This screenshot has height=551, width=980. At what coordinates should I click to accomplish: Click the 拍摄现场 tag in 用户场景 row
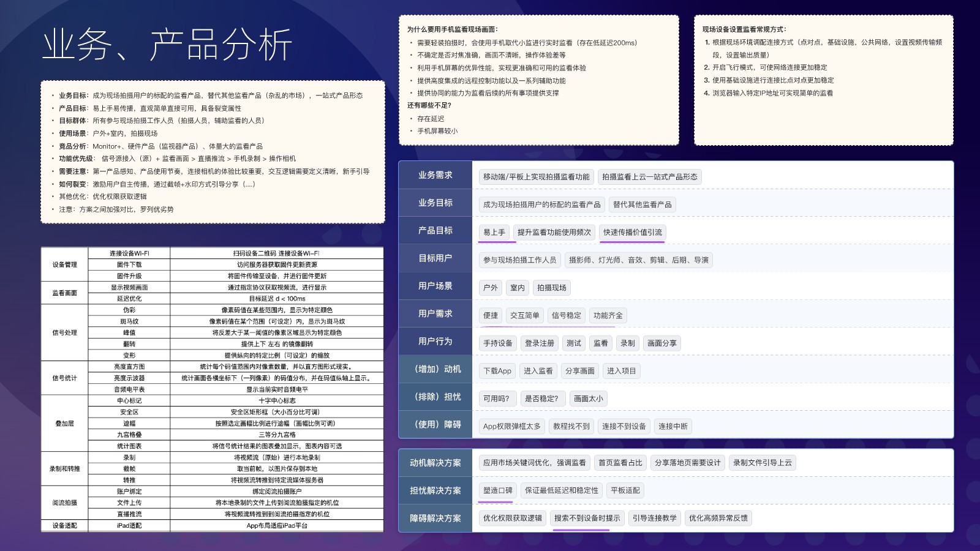(x=552, y=288)
